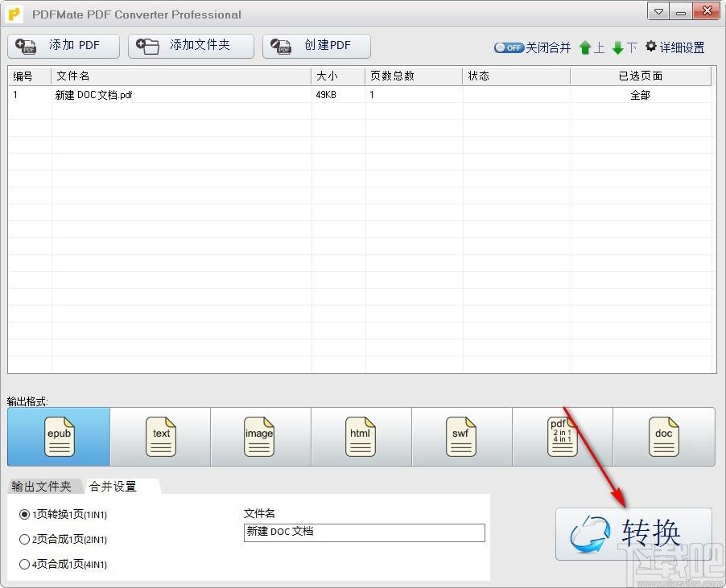726x588 pixels.
Task: Click the 全部 selected pages cell
Action: (641, 95)
